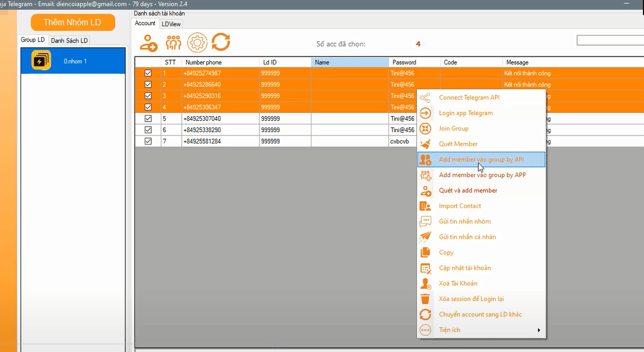Uncheck the checkbox for row 2

tap(148, 84)
